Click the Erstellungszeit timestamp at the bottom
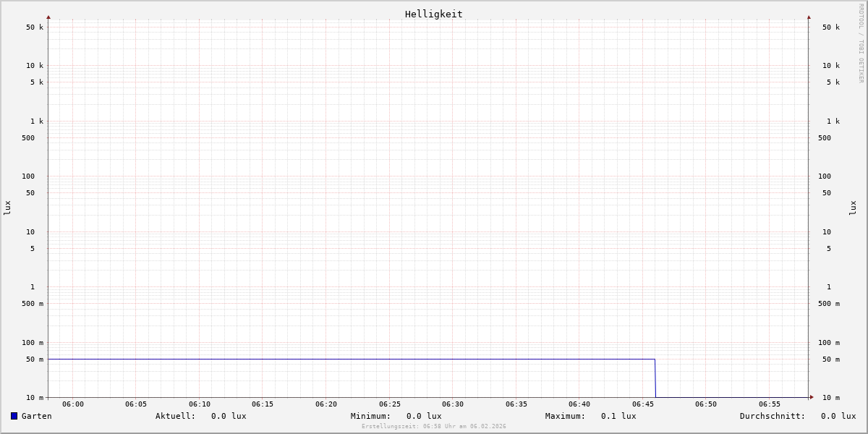The height and width of the screenshot is (434, 868). pos(434,427)
